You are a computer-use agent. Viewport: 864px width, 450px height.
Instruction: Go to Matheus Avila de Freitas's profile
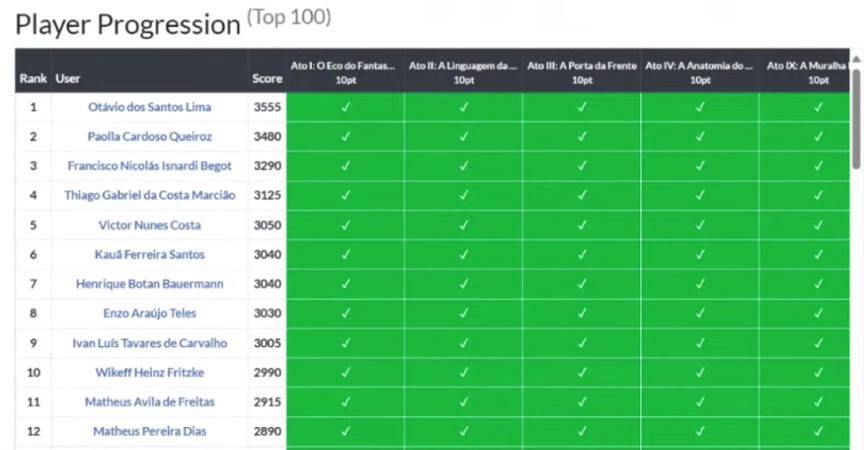point(150,402)
